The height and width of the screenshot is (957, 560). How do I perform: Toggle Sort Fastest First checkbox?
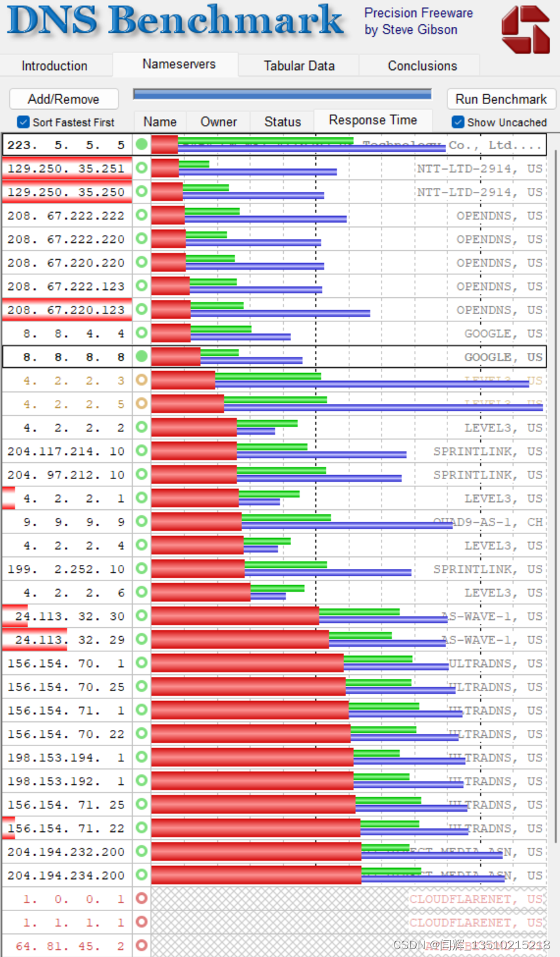tap(24, 122)
